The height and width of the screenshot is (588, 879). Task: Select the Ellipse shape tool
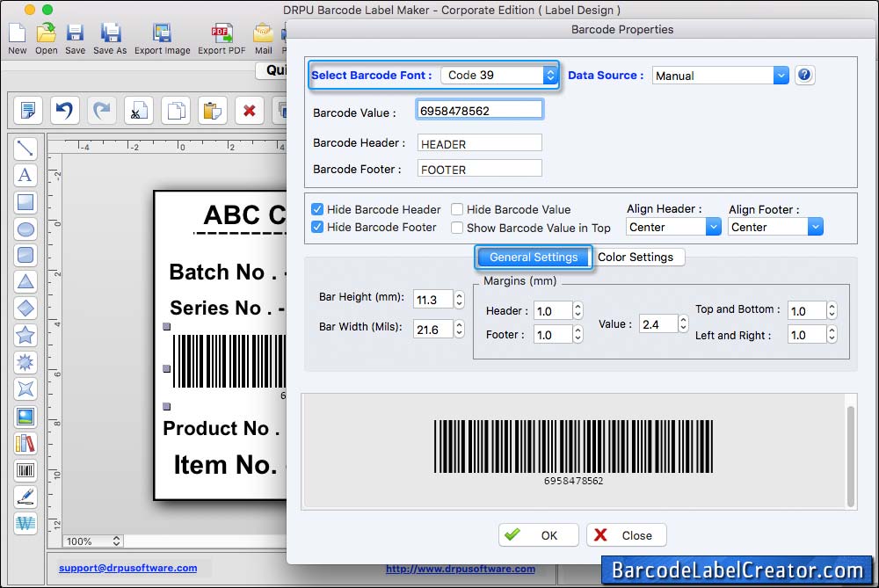[x=25, y=229]
